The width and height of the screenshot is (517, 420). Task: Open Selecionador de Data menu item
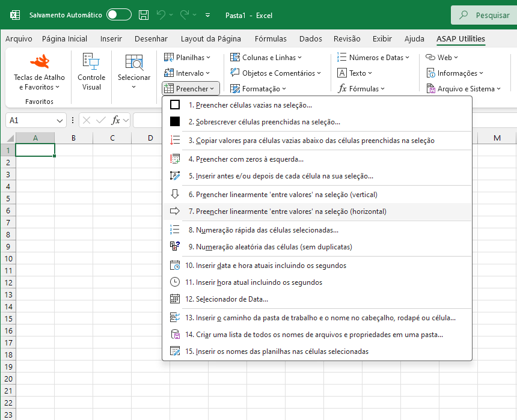tap(317, 299)
